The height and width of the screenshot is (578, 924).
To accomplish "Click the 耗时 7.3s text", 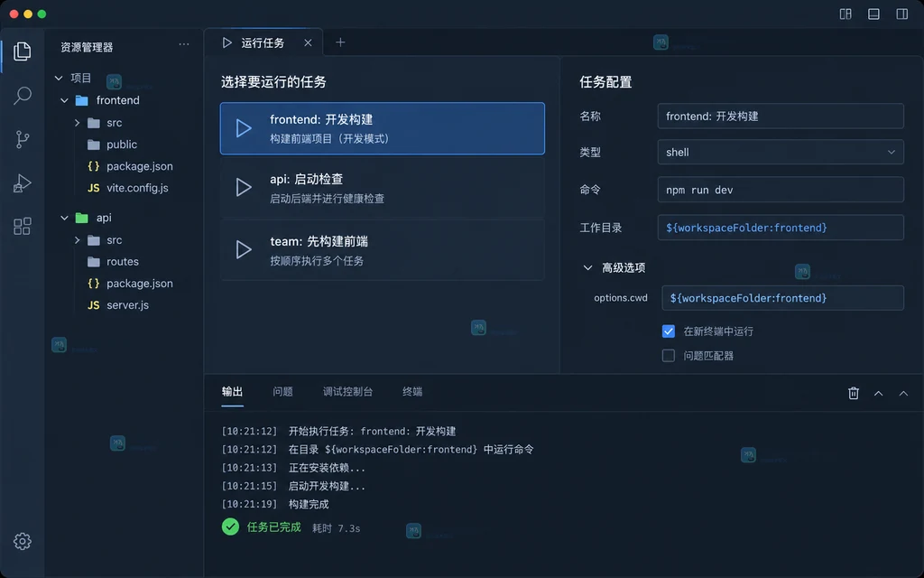I will 337,527.
